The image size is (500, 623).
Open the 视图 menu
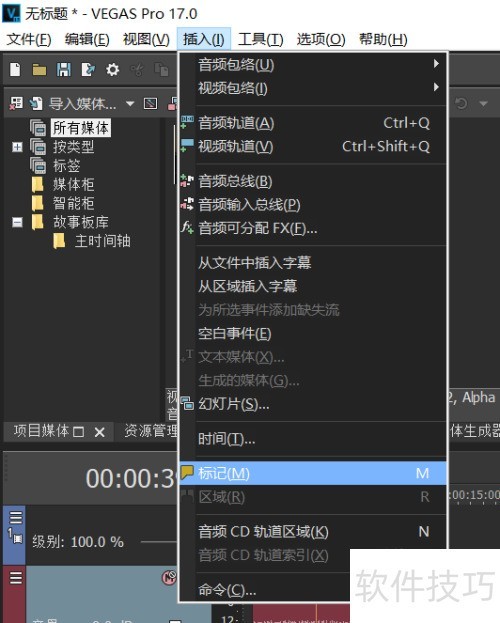pyautogui.click(x=146, y=39)
